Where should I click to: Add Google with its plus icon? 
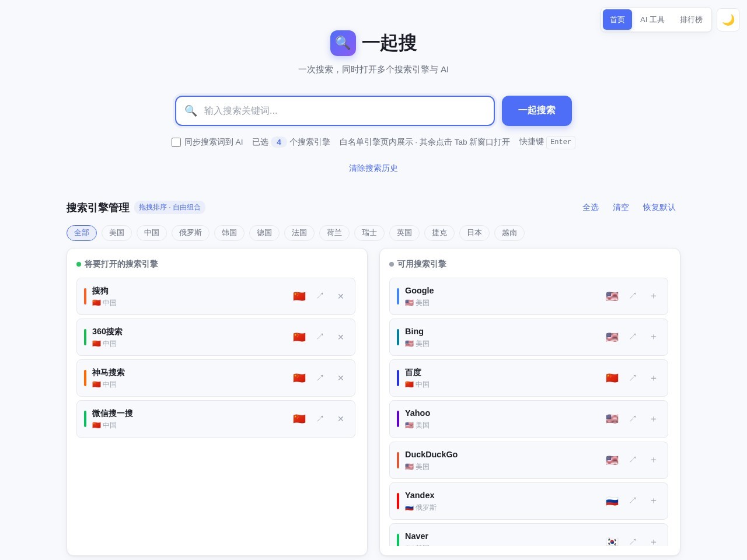[654, 296]
